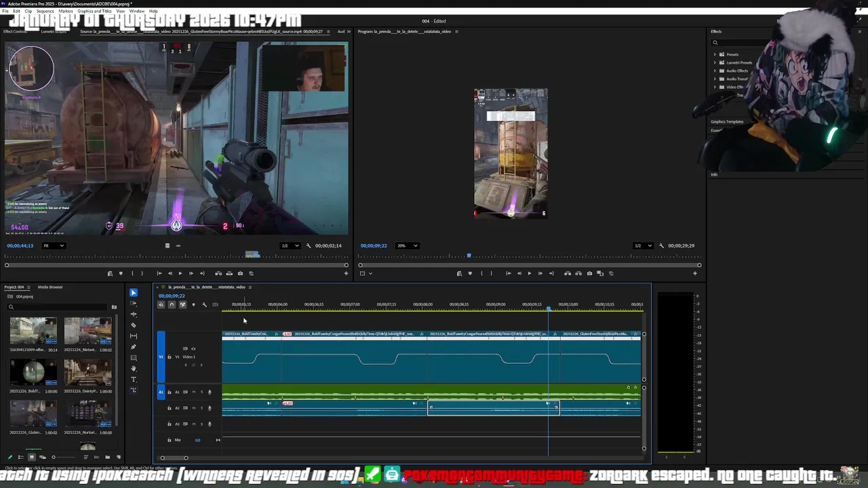The height and width of the screenshot is (488, 868).
Task: Add marker in the Program monitor
Action: pos(470,273)
